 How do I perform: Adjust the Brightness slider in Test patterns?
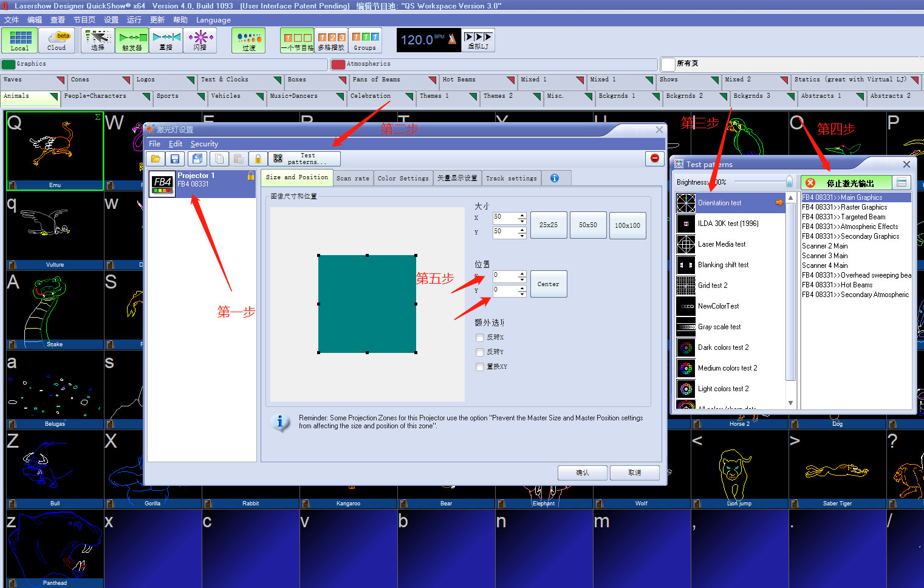[789, 182]
